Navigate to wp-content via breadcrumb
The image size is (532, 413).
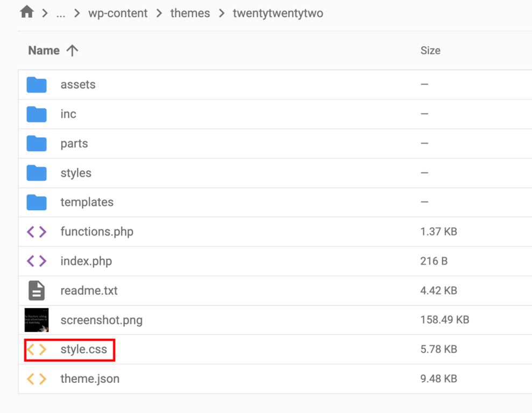(118, 13)
